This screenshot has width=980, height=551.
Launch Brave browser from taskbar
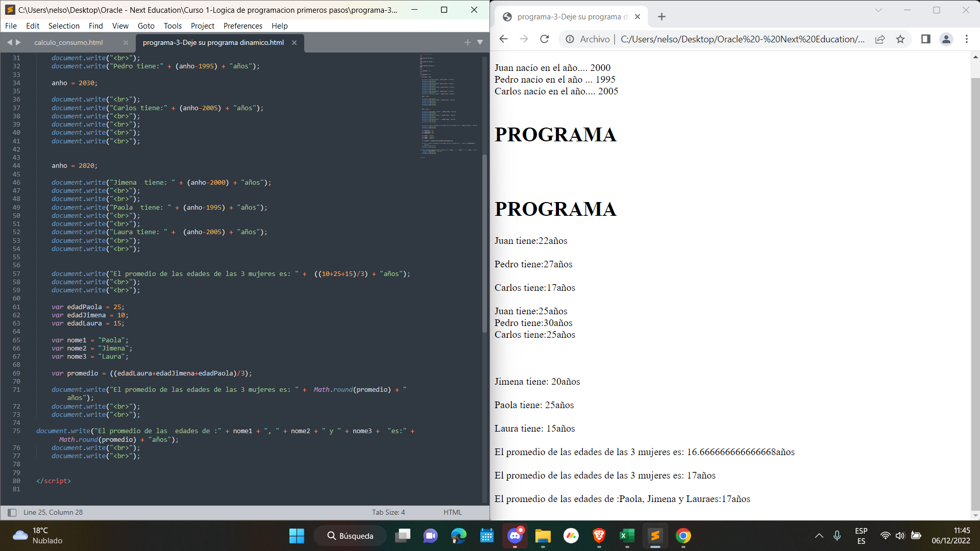599,536
